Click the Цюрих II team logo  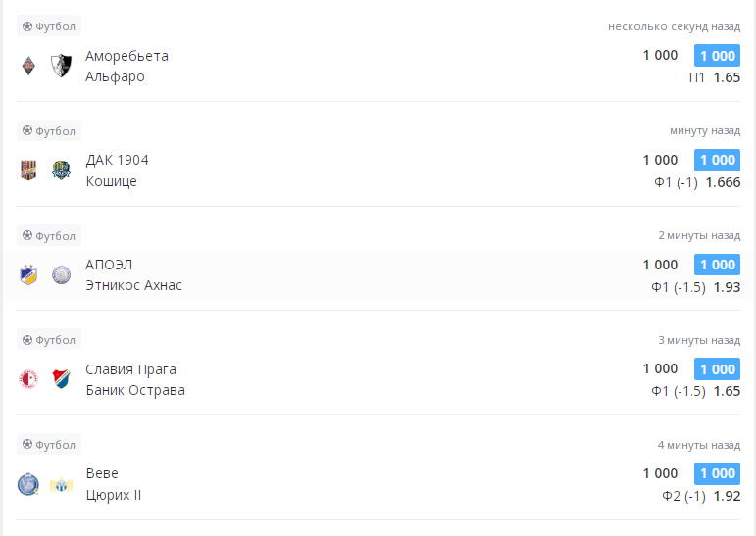pos(62,484)
